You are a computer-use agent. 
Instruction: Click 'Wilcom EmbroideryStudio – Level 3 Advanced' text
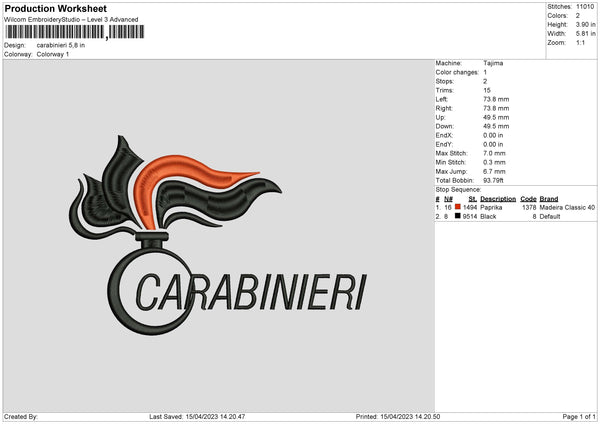[71, 20]
